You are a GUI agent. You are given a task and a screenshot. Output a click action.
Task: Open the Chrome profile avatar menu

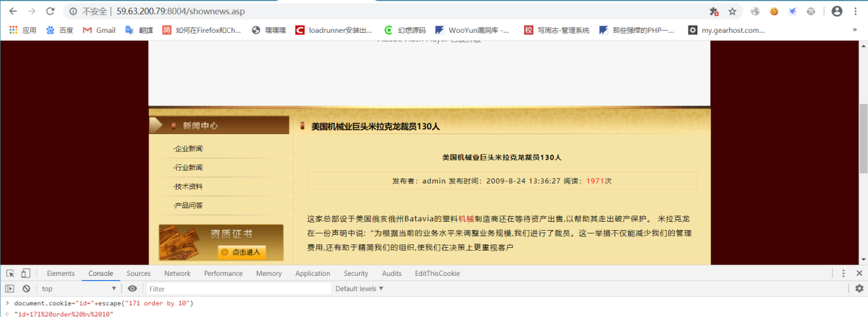click(836, 12)
